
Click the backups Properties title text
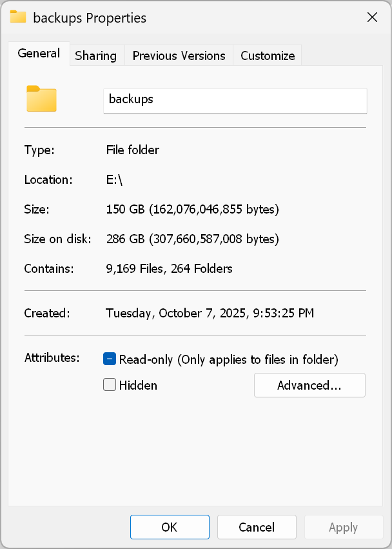(x=90, y=17)
